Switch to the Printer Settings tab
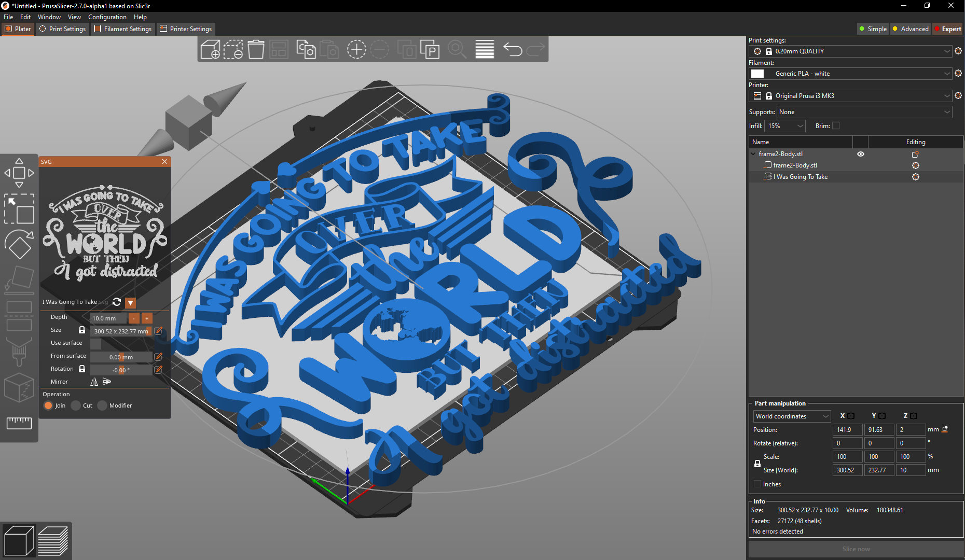 pyautogui.click(x=186, y=29)
